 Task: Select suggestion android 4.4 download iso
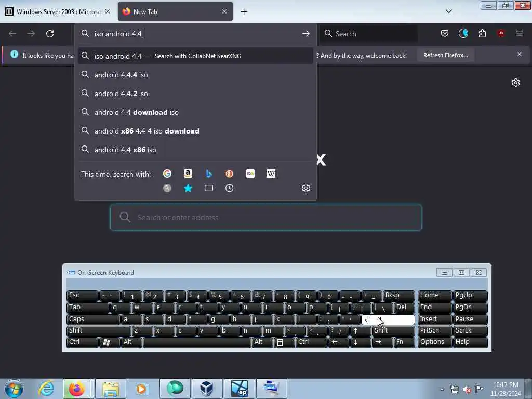[195, 112]
